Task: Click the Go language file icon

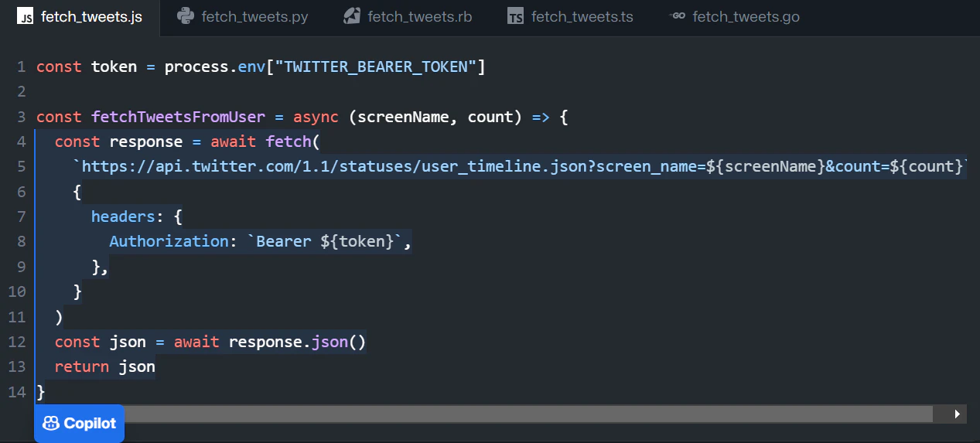Action: tap(678, 16)
